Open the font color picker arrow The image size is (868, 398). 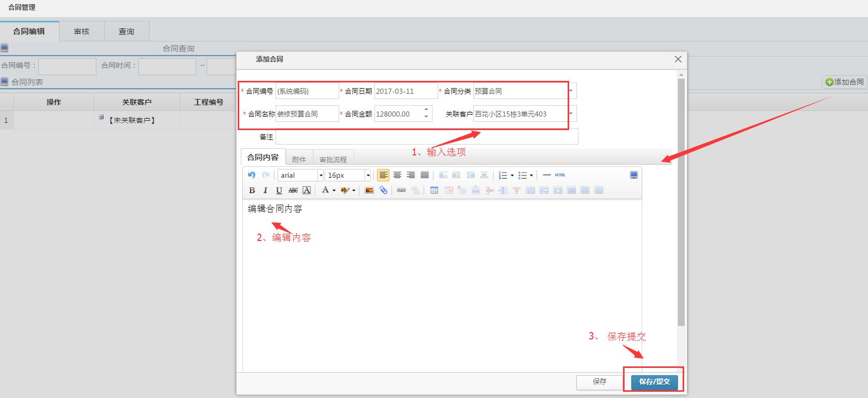[334, 190]
